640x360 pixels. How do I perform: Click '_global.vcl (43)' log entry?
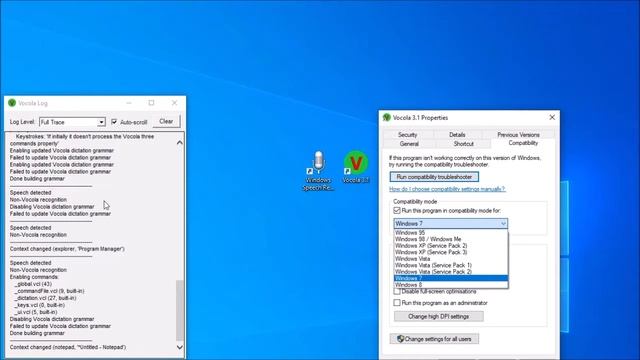click(33, 284)
